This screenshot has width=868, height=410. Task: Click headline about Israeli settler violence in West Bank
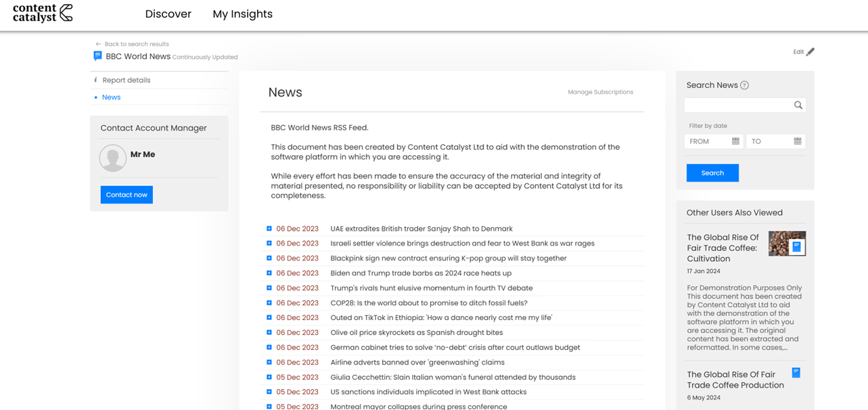pos(463,244)
